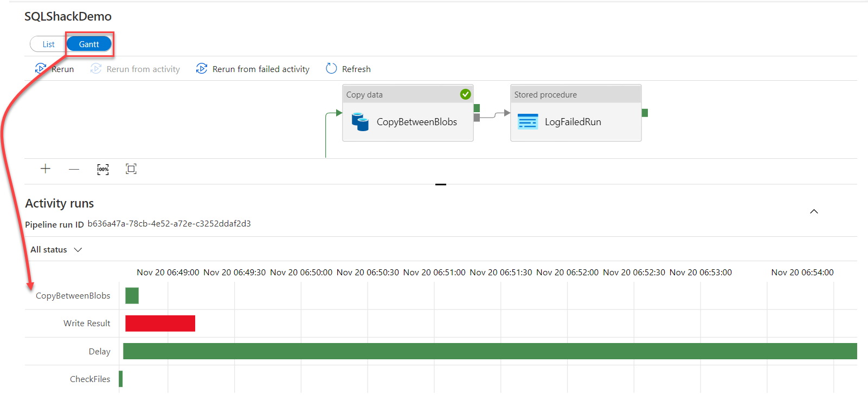Open the All status filter dropdown
This screenshot has width=868, height=401.
[56, 250]
